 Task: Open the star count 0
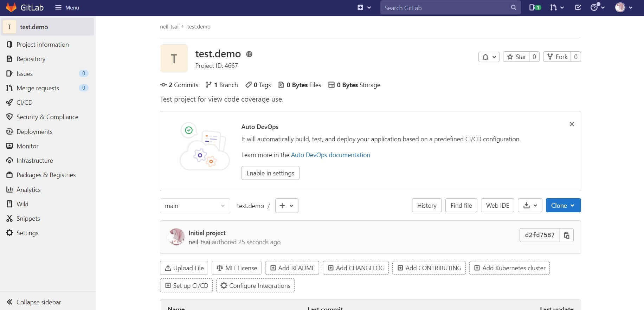click(534, 57)
